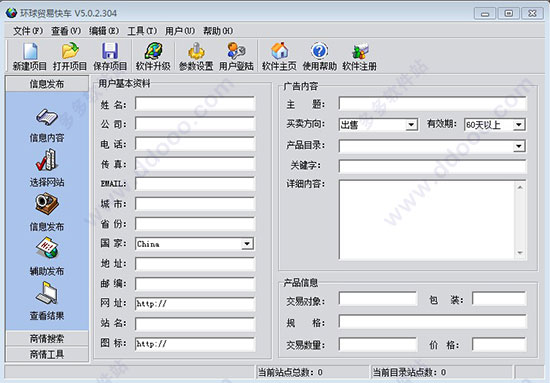Click 当前目录站点数: 0 status text
Screen dimensions: 550x383
pos(409,372)
